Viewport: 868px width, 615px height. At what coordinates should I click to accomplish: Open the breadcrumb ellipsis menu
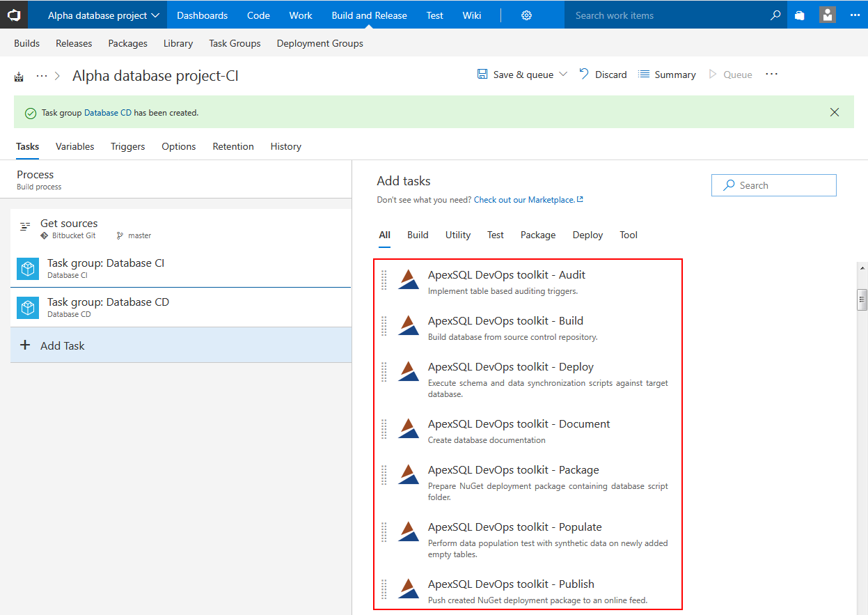[42, 76]
